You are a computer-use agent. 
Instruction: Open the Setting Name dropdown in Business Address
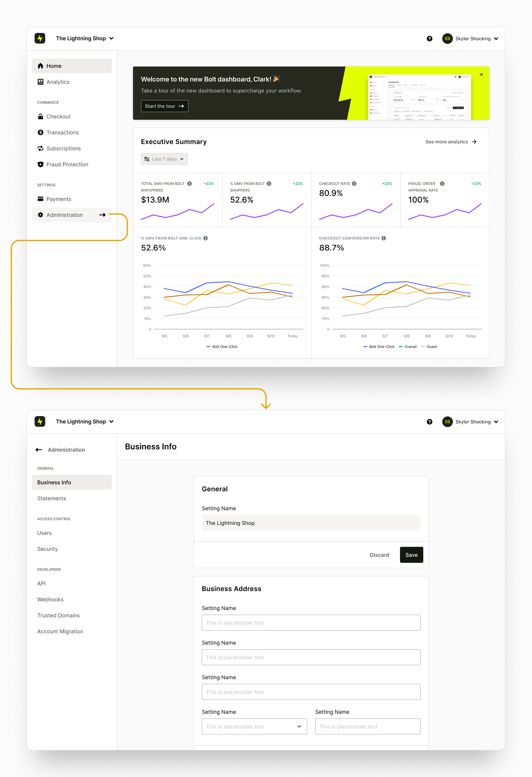pyautogui.click(x=254, y=726)
